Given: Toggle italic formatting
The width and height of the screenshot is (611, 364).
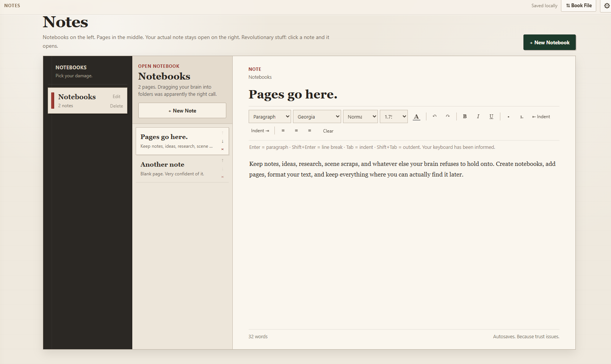Looking at the screenshot, I should tap(478, 116).
